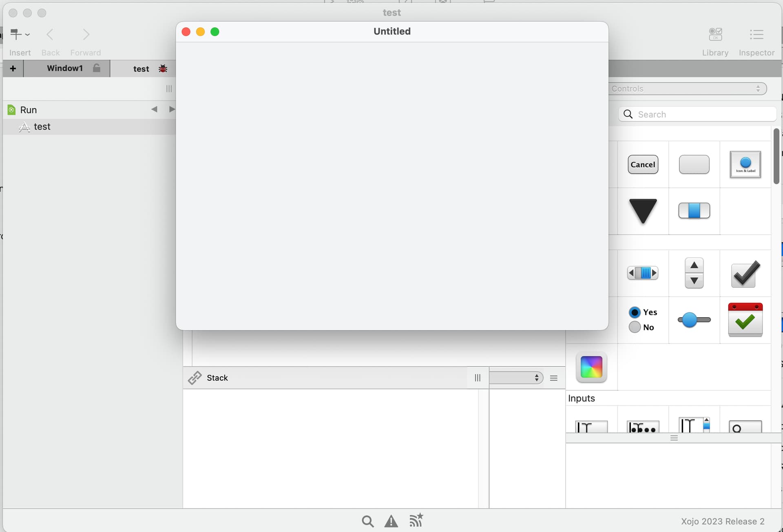
Task: Close the Untitled window with red button
Action: coord(186,32)
